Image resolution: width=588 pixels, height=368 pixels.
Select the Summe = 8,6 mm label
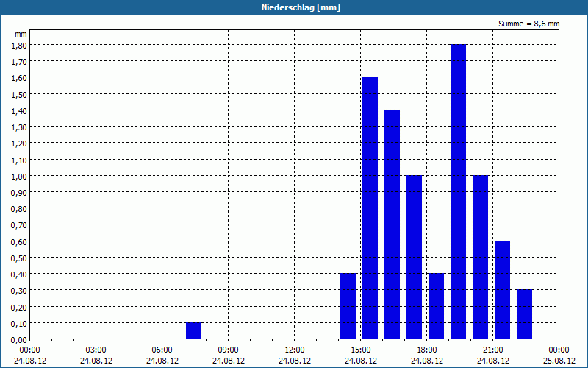click(528, 24)
